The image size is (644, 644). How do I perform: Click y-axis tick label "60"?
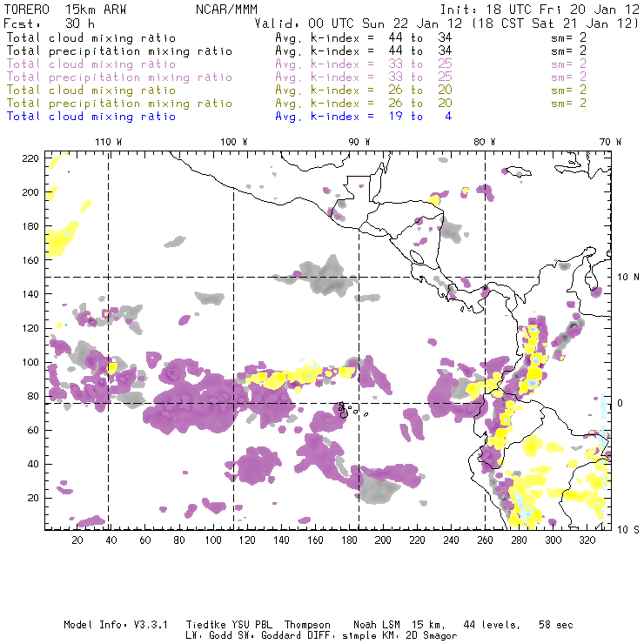click(33, 430)
